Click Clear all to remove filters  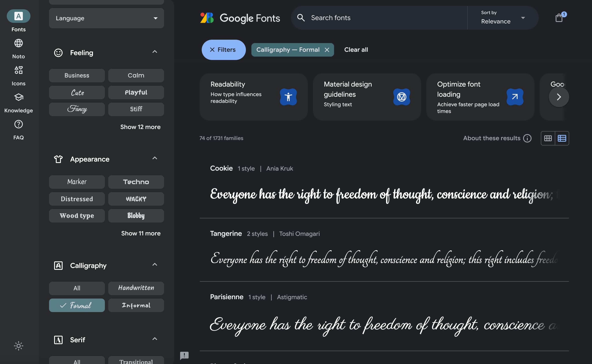[x=356, y=50]
